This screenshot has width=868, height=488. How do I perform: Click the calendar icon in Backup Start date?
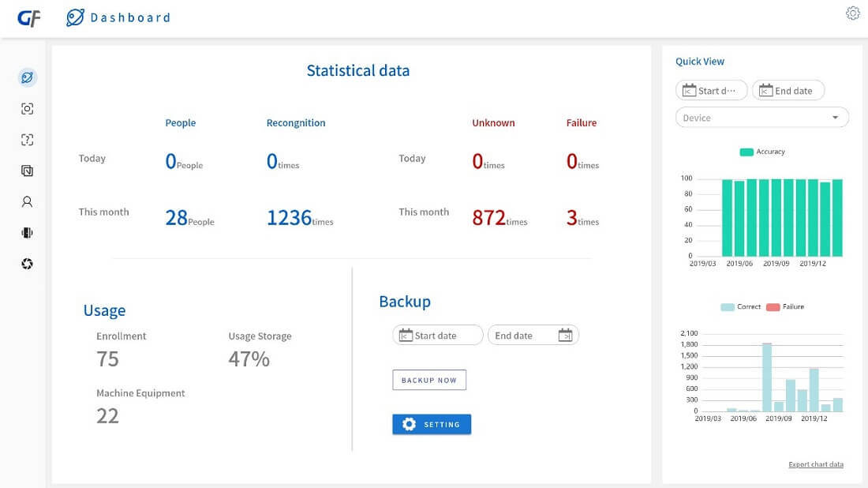pos(406,335)
